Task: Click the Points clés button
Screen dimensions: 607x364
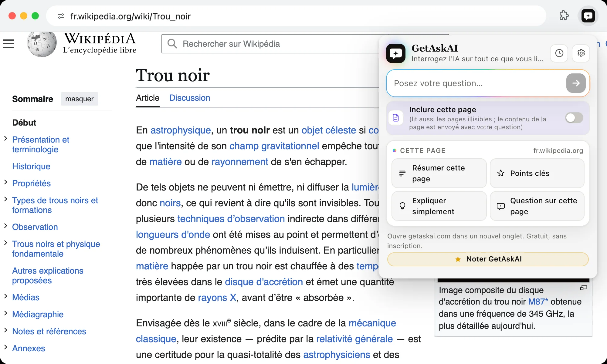Action: [537, 173]
